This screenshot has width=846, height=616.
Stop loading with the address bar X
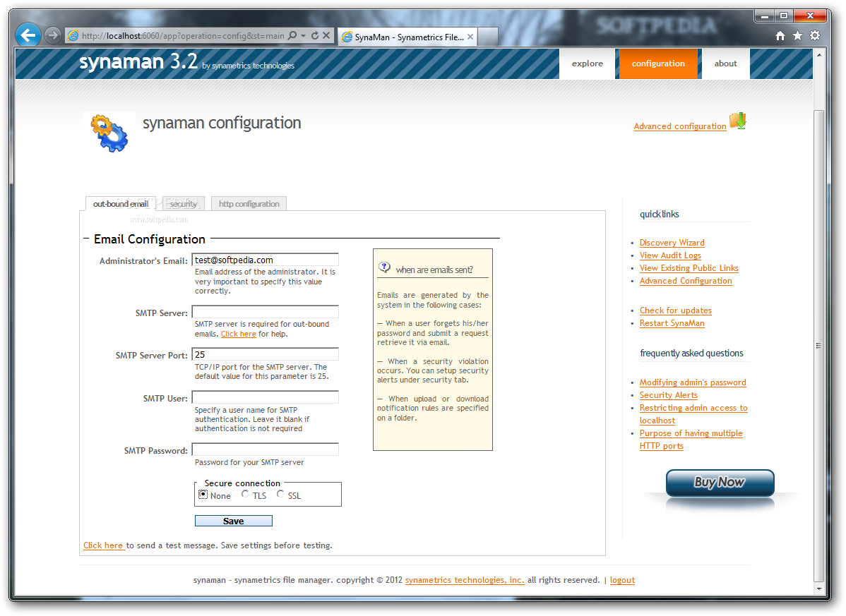point(326,35)
